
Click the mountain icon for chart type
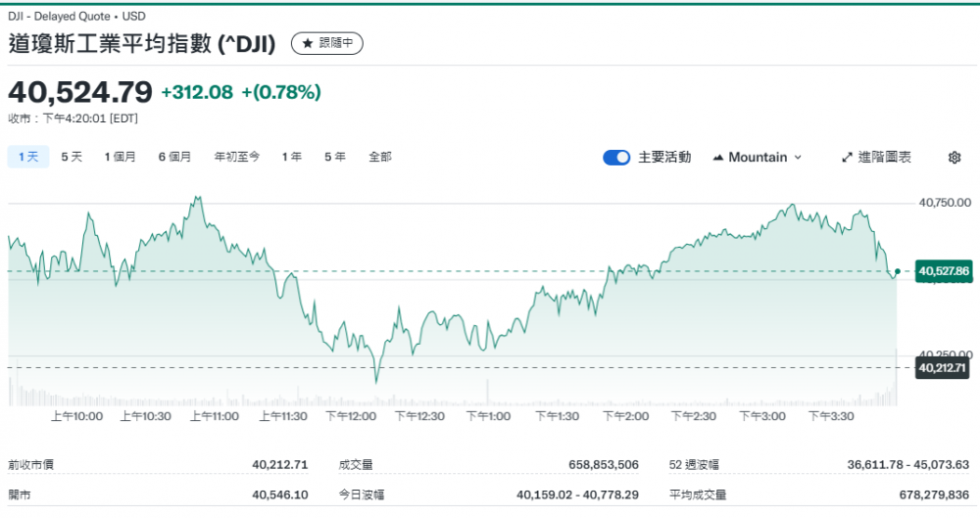[x=718, y=158]
